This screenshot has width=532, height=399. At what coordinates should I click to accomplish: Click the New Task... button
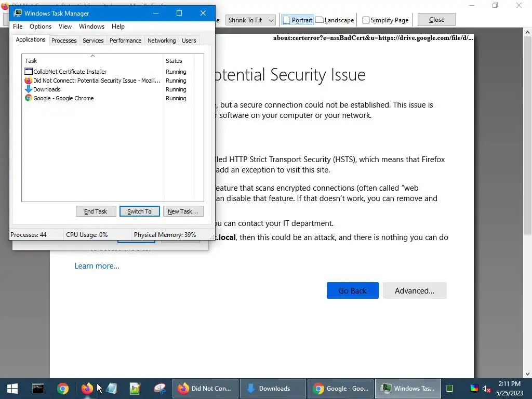click(183, 211)
